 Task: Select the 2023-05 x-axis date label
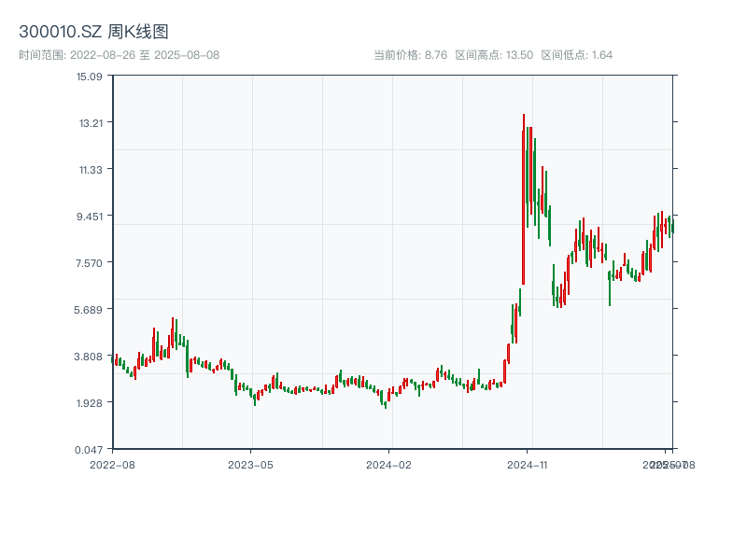pyautogui.click(x=250, y=464)
